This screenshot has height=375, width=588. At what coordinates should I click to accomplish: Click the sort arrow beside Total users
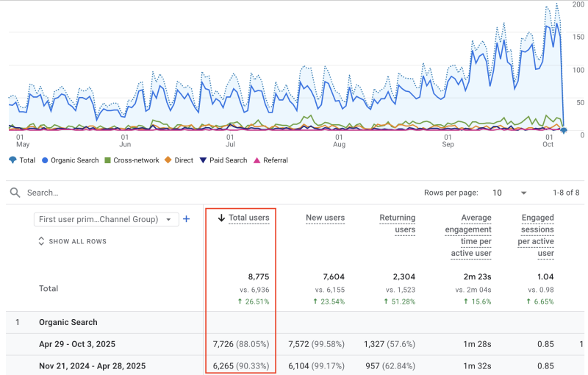(222, 218)
